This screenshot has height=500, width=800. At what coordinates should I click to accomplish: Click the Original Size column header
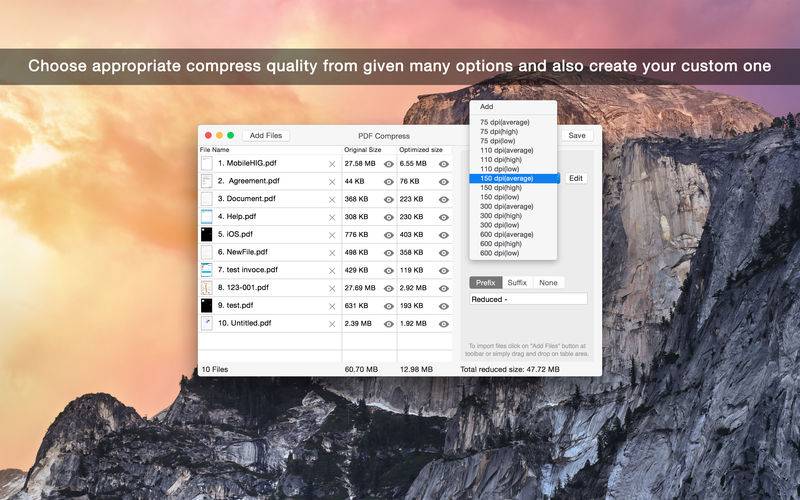coord(369,150)
